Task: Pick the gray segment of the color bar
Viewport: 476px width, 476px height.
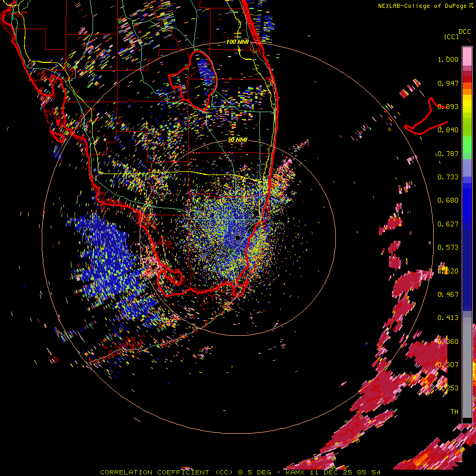Action: pyautogui.click(x=467, y=368)
